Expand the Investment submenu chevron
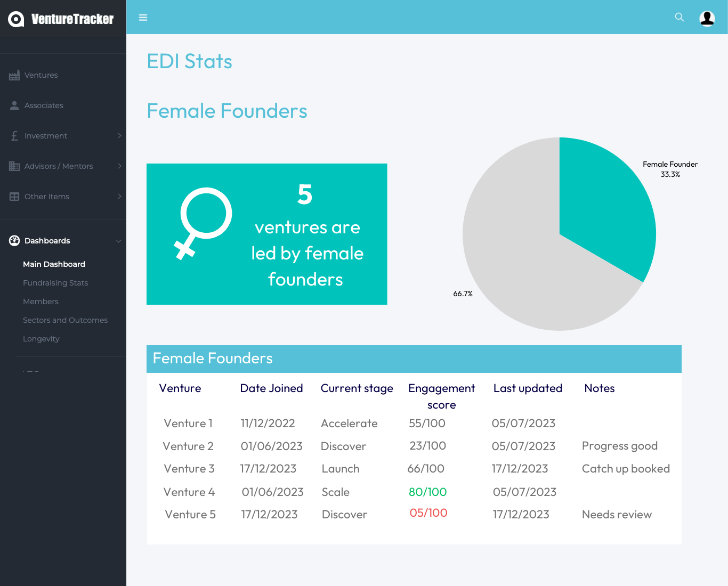This screenshot has height=586, width=728. coord(119,136)
